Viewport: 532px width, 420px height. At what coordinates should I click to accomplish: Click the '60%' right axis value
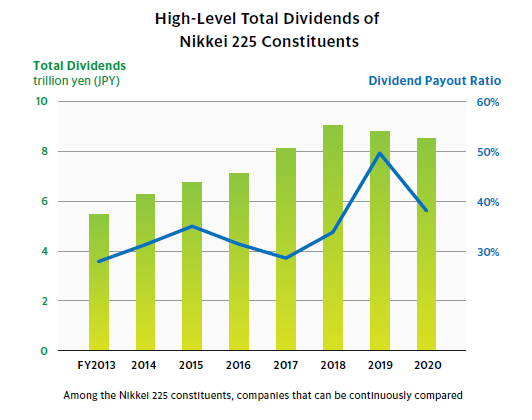[x=488, y=102]
